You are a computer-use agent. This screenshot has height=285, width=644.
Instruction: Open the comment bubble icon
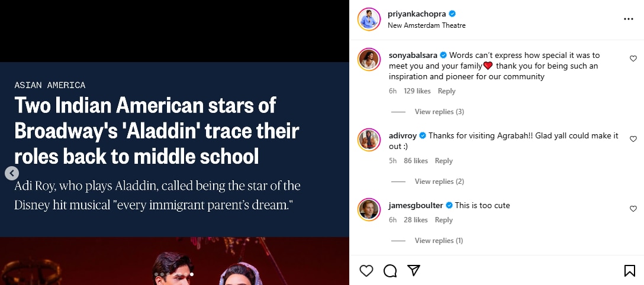tap(389, 271)
